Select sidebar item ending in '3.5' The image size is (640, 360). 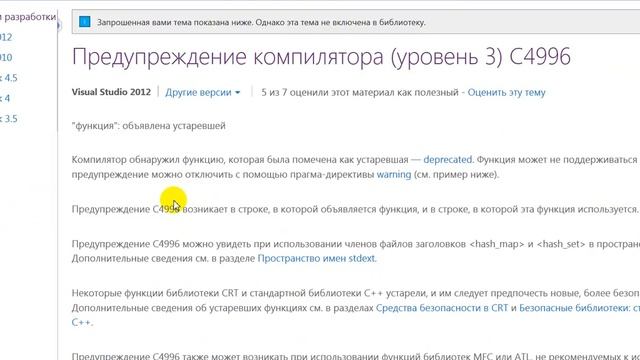9,119
